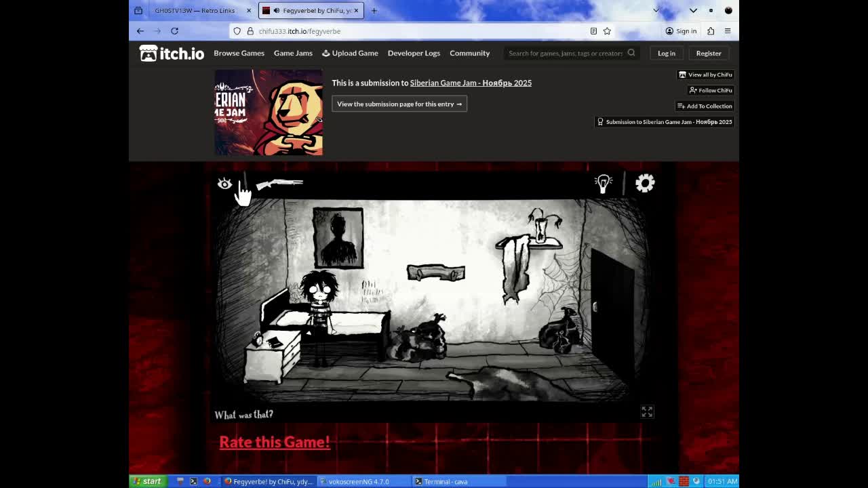Open the game settings gear
Image resolution: width=868 pixels, height=488 pixels.
click(x=645, y=183)
